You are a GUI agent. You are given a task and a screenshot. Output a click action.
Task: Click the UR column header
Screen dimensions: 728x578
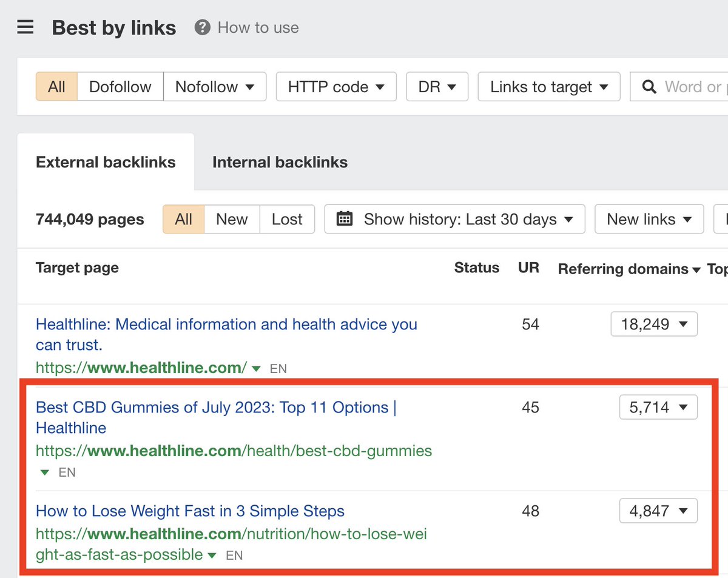(528, 268)
